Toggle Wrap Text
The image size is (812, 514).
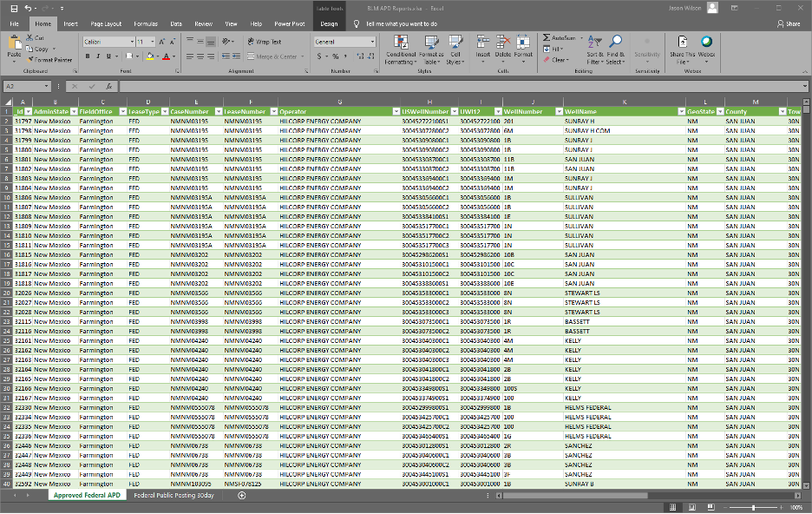264,42
